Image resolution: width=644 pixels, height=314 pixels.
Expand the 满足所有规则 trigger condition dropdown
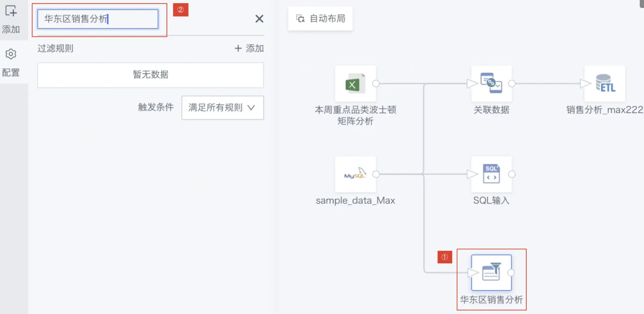pos(223,108)
